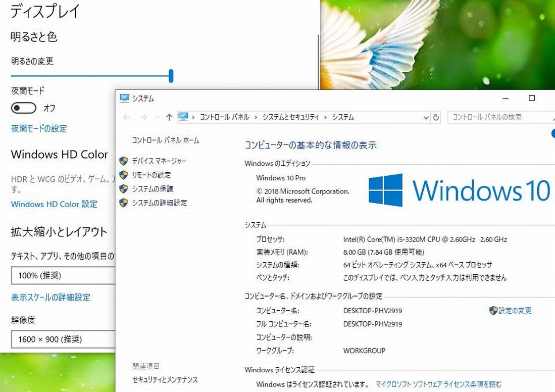Maximize the System window
Image resolution: width=555 pixels, height=392 pixels.
[532, 98]
